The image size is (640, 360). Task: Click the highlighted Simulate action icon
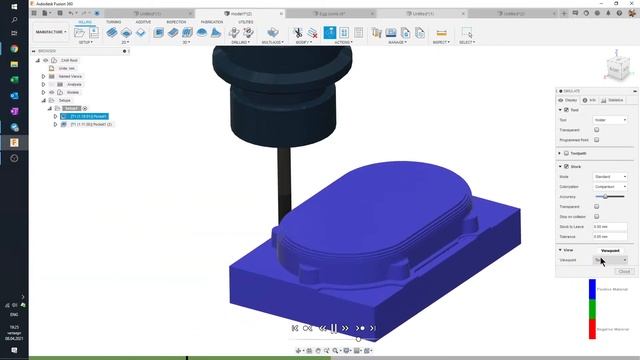(330, 32)
